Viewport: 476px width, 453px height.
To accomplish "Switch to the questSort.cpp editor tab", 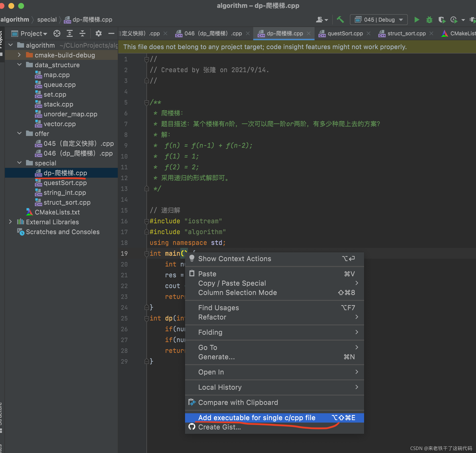I will 345,33.
